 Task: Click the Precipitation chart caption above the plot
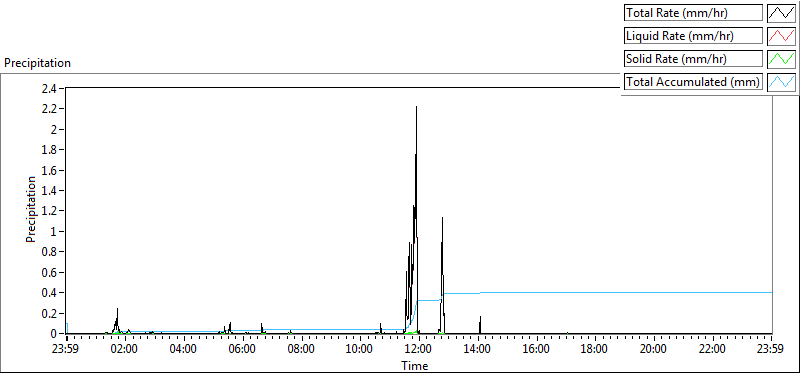click(38, 63)
